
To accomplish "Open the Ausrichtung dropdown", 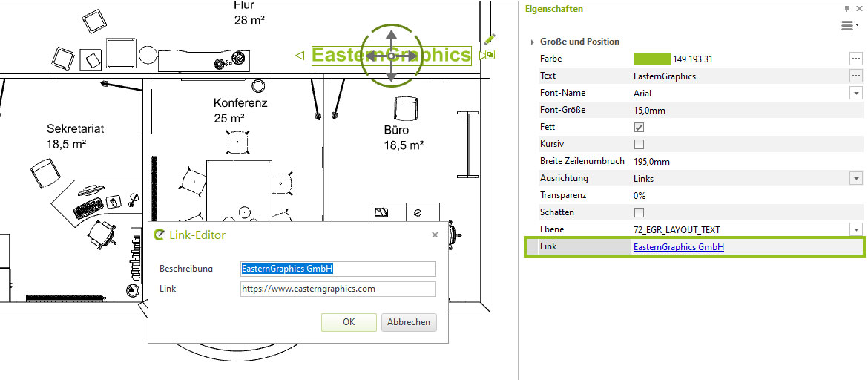I will pyautogui.click(x=856, y=178).
